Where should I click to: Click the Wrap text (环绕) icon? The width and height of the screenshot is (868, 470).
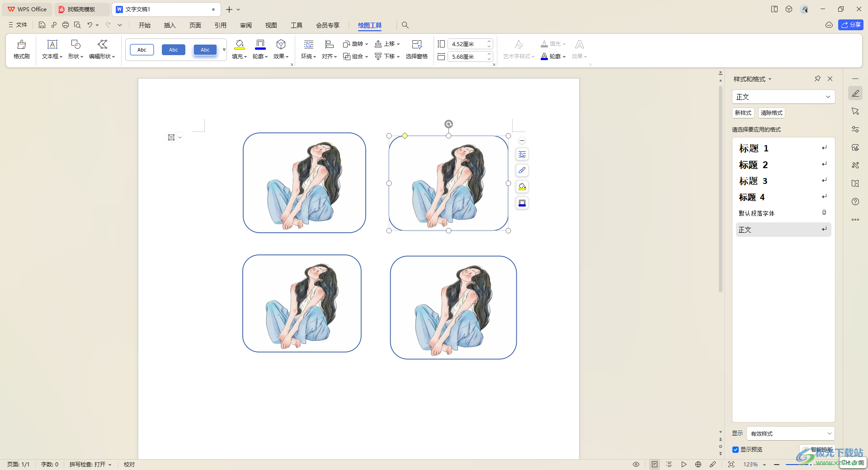308,44
